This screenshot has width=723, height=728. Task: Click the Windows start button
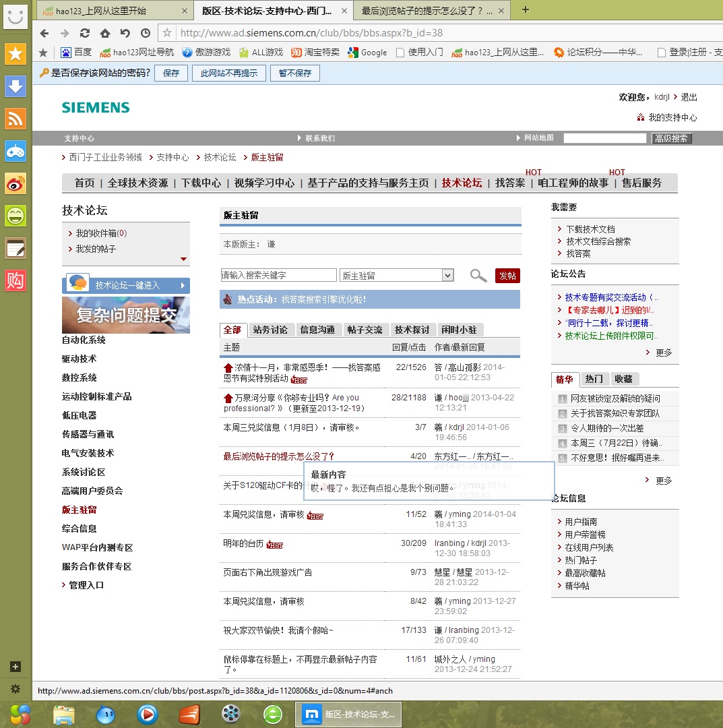(20, 715)
